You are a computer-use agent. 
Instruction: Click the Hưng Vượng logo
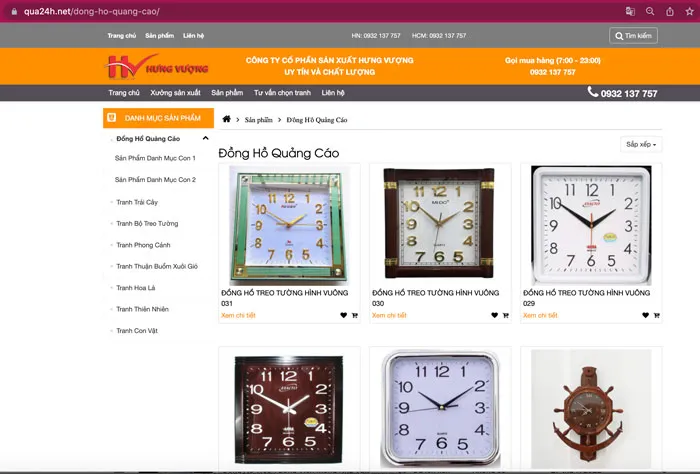pyautogui.click(x=156, y=67)
